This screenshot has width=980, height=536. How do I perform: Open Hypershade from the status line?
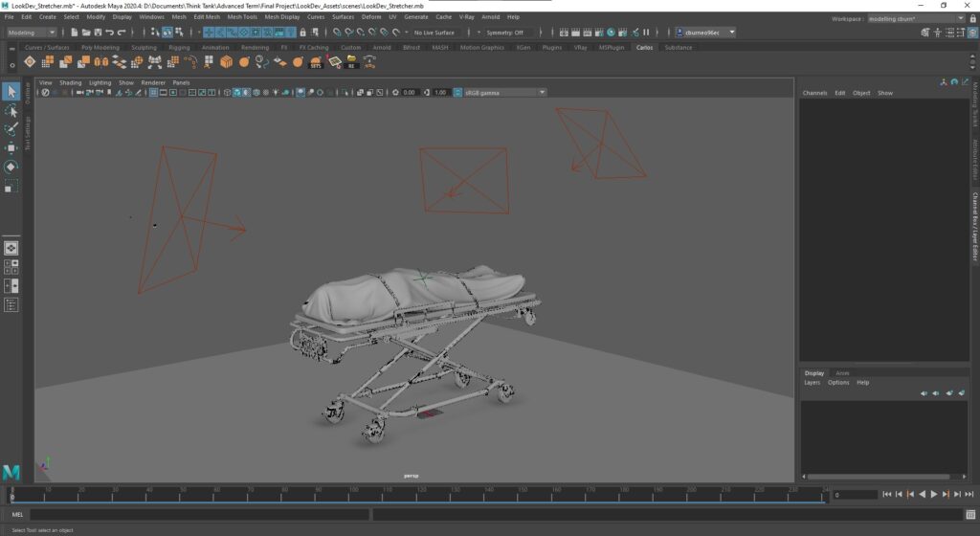pos(611,33)
